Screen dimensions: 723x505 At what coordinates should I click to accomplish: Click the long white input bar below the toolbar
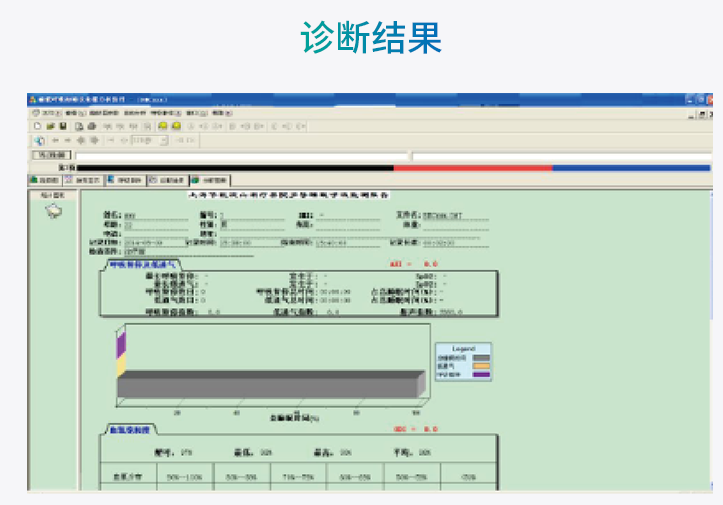pos(242,157)
